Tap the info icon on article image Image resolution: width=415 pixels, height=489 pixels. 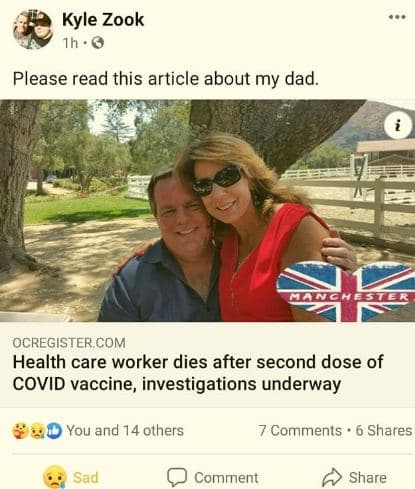coord(397,126)
